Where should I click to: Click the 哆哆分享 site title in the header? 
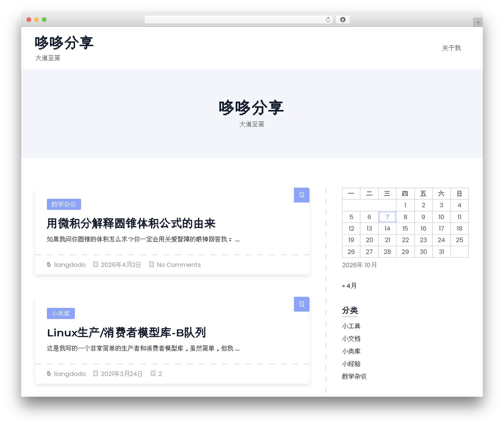[x=64, y=43]
